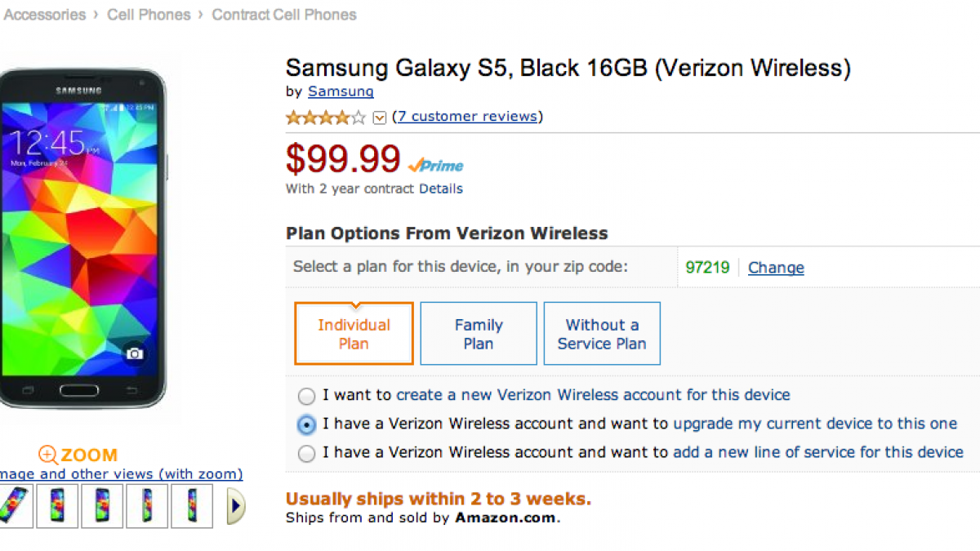
Task: Click the next thumbnails arrow
Action: pyautogui.click(x=235, y=506)
